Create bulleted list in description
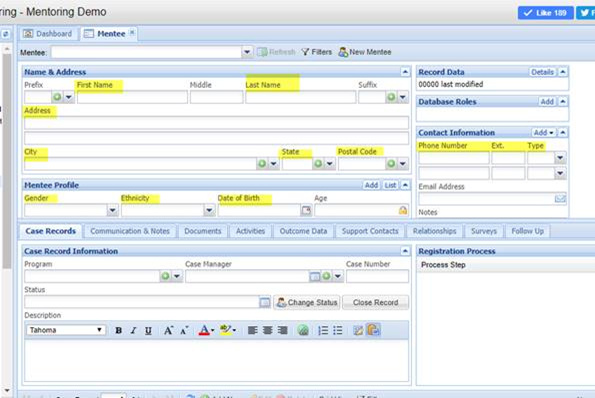The image size is (595, 398). pos(338,330)
